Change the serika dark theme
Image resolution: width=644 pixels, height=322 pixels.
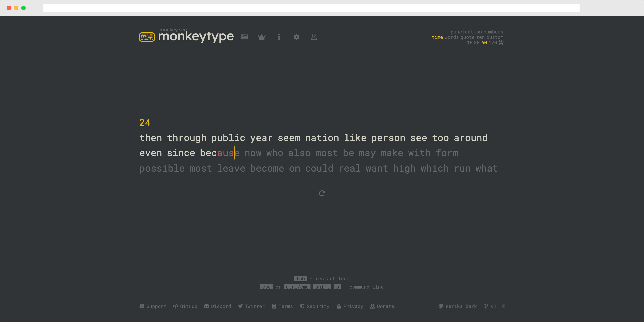point(457,306)
